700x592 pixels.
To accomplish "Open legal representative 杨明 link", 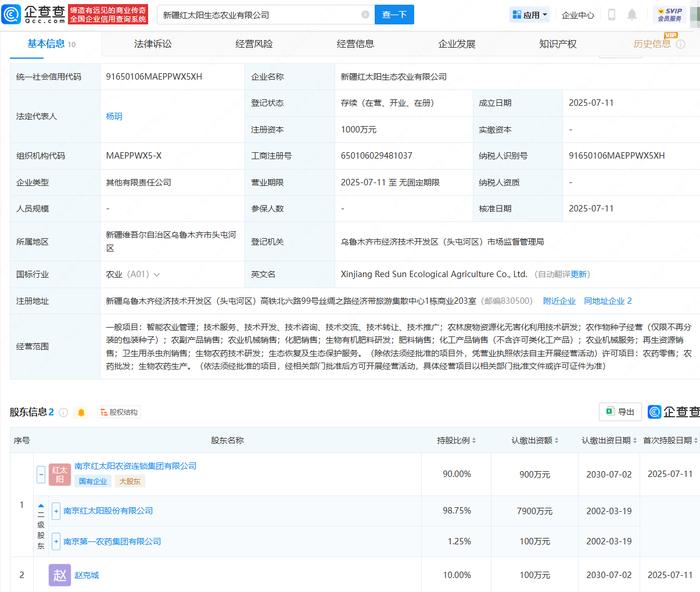I will tap(114, 116).
